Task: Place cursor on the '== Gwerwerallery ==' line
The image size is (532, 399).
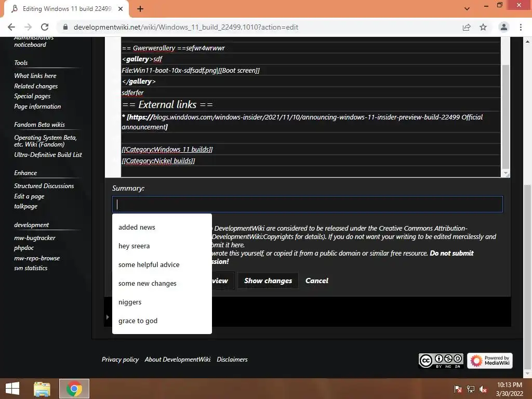Action: pyautogui.click(x=173, y=48)
